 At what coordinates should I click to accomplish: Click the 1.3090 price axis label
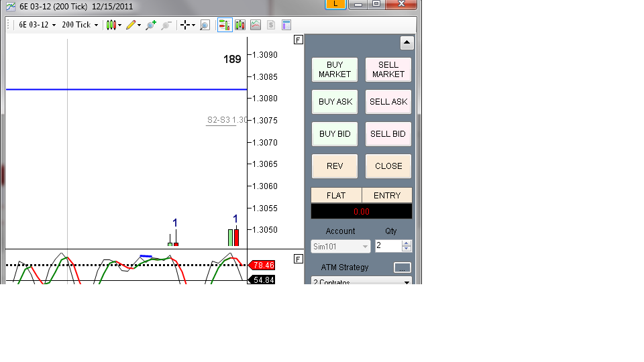coord(264,55)
